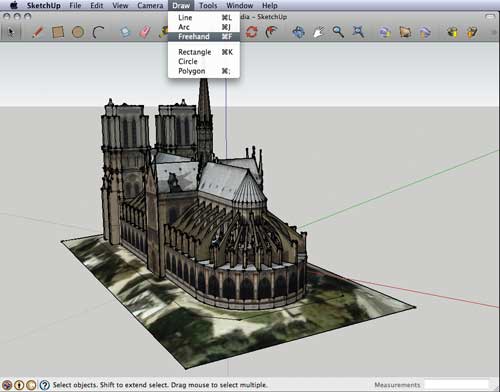
Task: Choose Arc from the Draw menu
Action: point(204,27)
